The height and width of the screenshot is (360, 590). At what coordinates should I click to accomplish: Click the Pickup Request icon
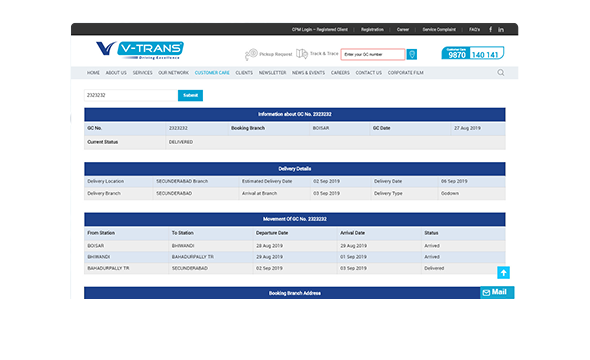[x=251, y=55]
